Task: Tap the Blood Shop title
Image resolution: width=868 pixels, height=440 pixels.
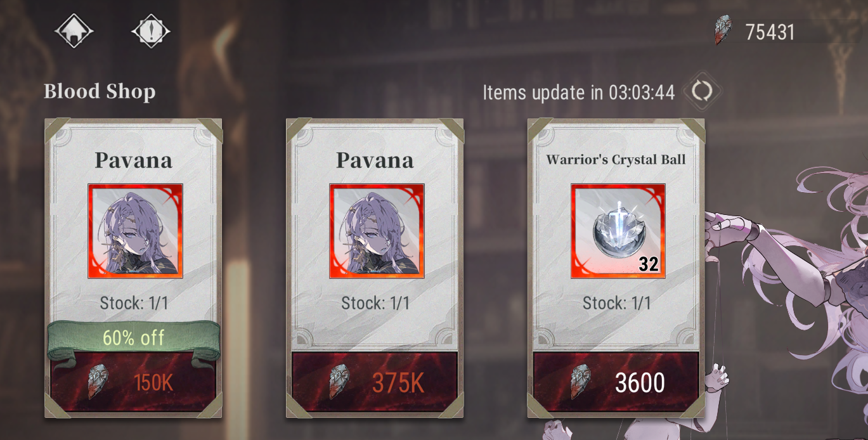Action: pyautogui.click(x=100, y=92)
